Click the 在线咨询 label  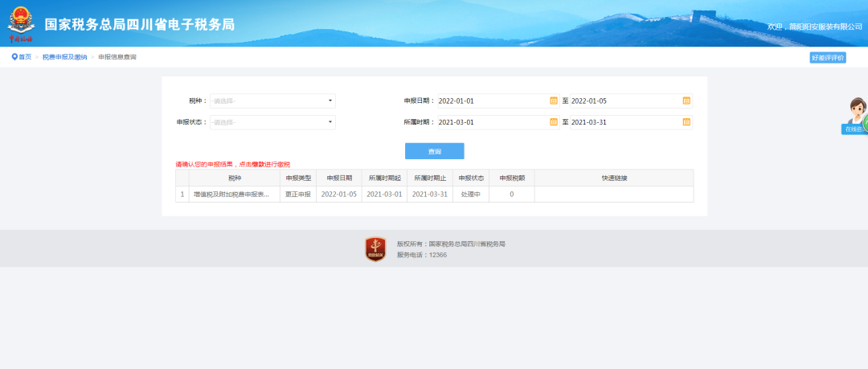coord(854,129)
